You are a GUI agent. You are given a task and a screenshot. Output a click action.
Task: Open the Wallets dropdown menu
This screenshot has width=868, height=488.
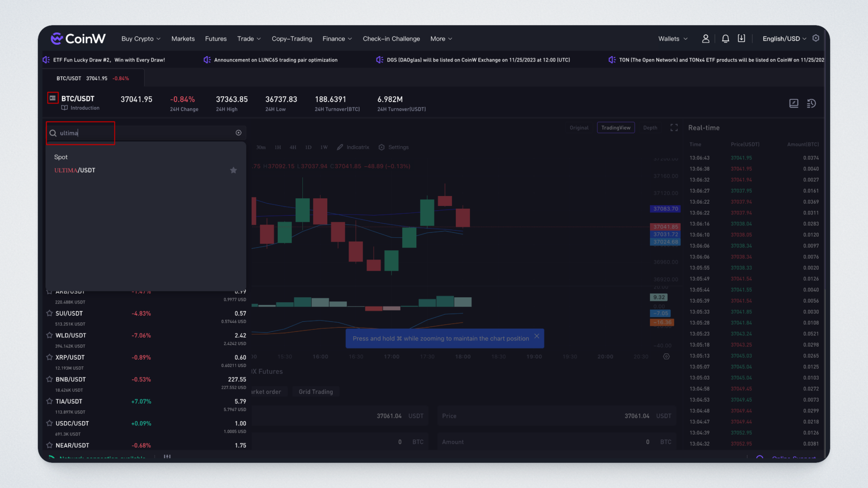coord(672,39)
